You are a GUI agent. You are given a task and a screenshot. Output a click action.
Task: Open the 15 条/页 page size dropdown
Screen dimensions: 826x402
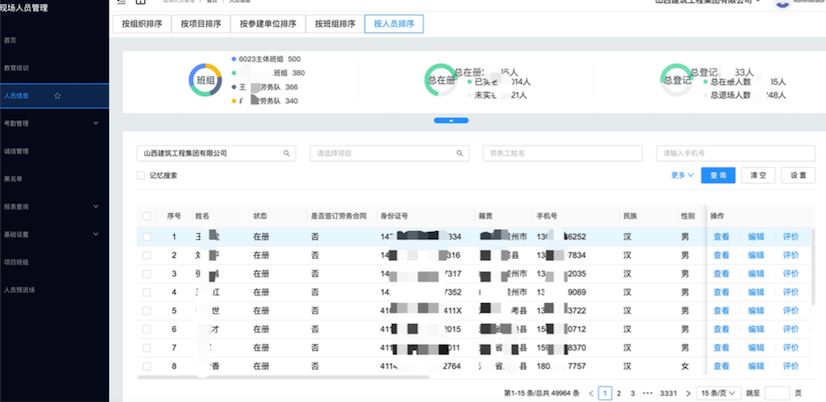[717, 394]
